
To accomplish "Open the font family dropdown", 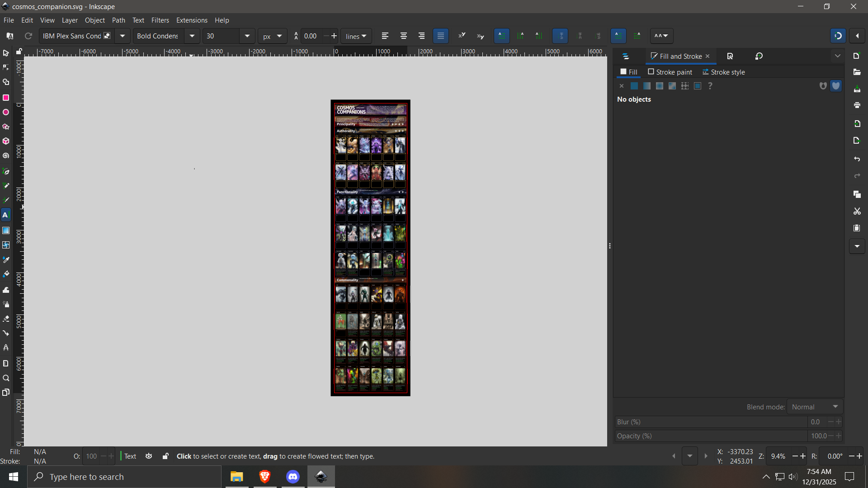I will tap(122, 36).
